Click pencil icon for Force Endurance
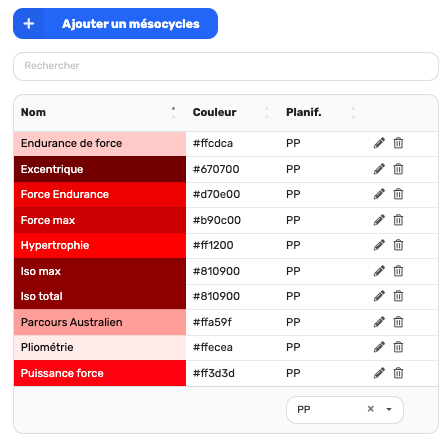Viewport: 446px width, 439px height. (379, 194)
